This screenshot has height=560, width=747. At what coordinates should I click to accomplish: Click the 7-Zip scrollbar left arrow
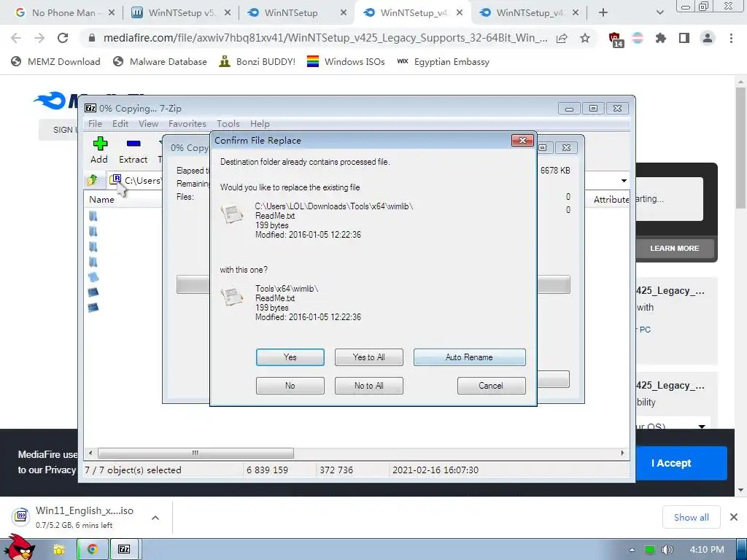pos(90,453)
